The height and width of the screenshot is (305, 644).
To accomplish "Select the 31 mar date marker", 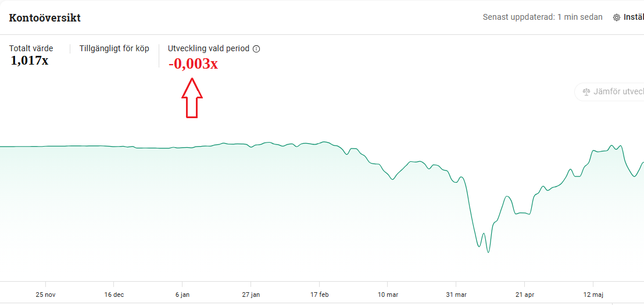I will pos(456,295).
